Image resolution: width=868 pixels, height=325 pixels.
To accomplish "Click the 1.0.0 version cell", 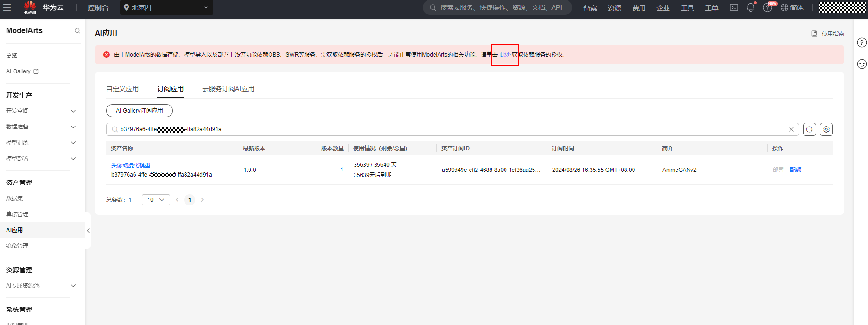I will coord(250,170).
